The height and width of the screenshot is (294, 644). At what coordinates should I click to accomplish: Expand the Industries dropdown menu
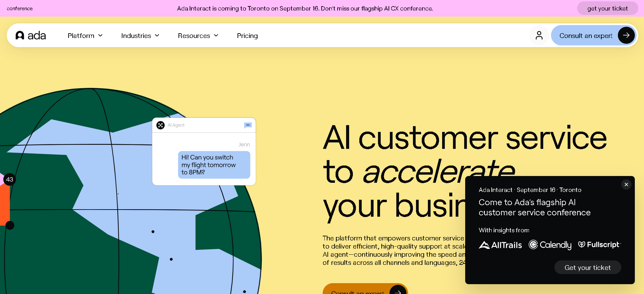coord(140,36)
